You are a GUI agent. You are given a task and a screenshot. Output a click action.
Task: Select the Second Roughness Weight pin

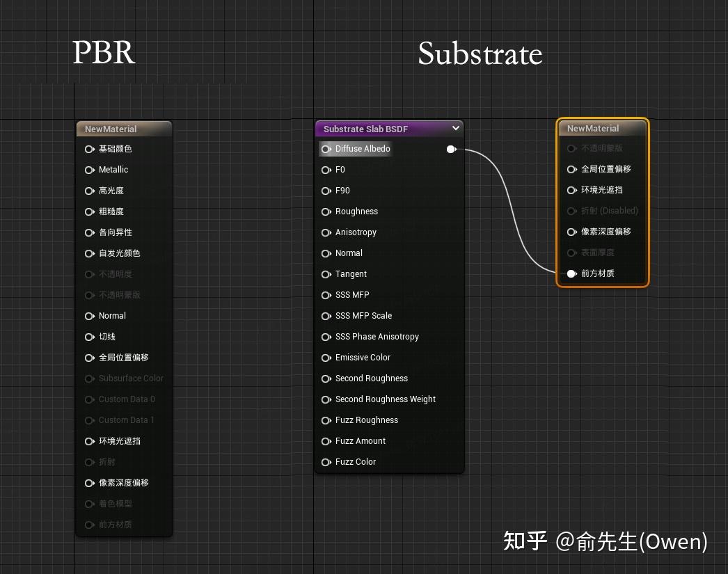326,399
